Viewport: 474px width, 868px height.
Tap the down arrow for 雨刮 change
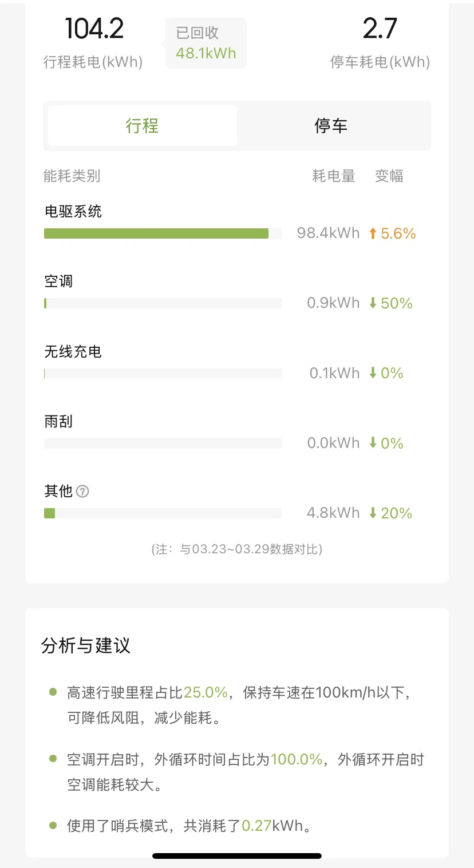tap(373, 443)
